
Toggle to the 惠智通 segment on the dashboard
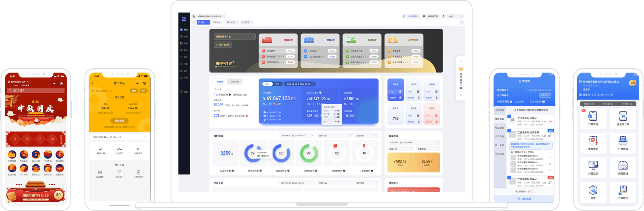click(220, 81)
